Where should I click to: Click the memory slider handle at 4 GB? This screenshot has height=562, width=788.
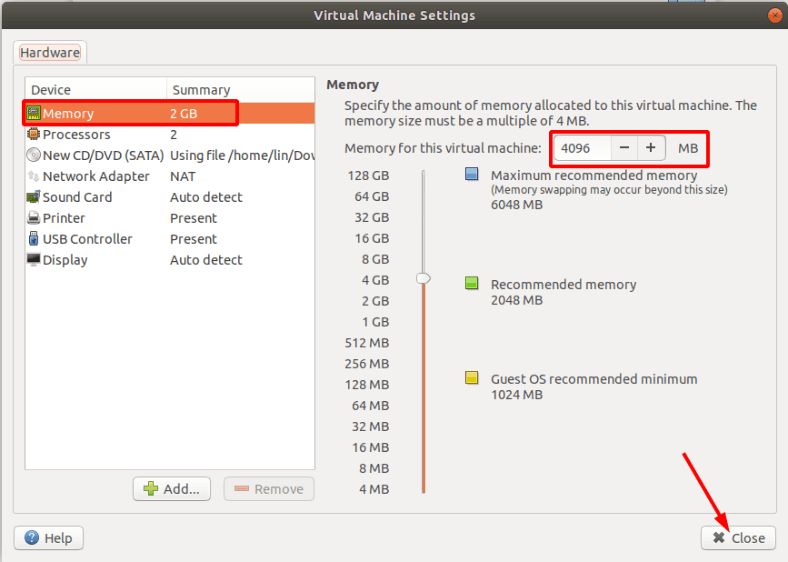point(424,278)
